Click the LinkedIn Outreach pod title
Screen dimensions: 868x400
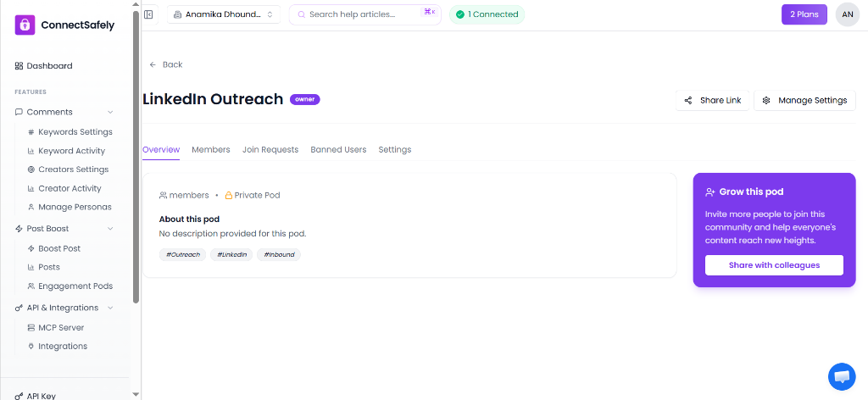coord(213,99)
